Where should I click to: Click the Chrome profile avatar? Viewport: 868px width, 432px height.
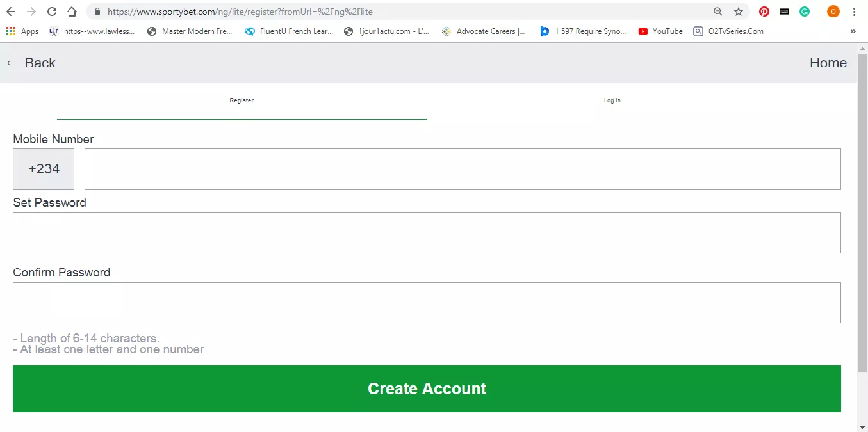(x=833, y=12)
